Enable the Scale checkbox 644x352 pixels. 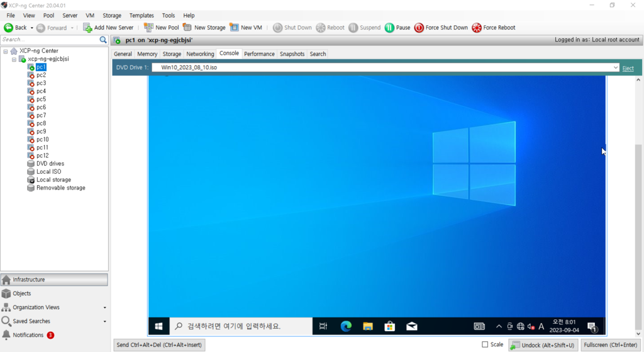(x=485, y=344)
